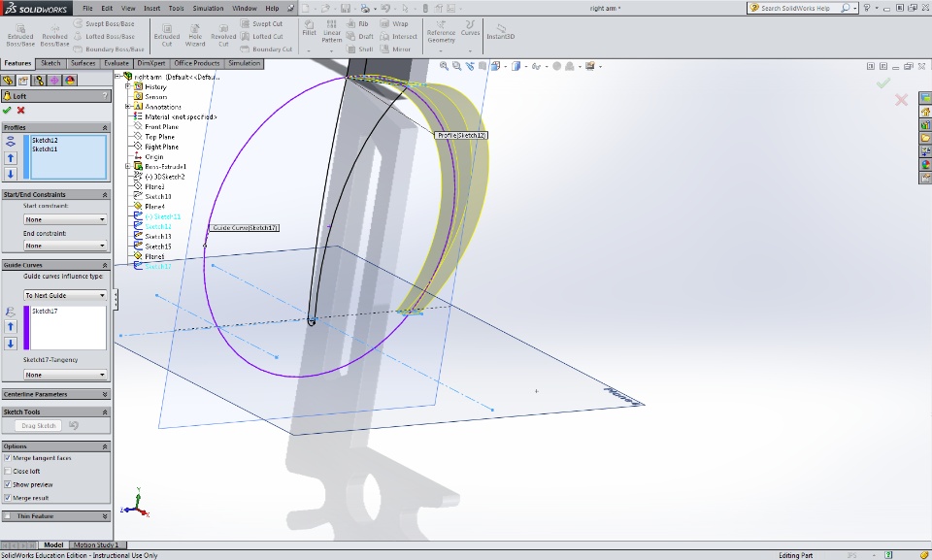Open the Curves tool
The image size is (932, 560).
coord(470,28)
